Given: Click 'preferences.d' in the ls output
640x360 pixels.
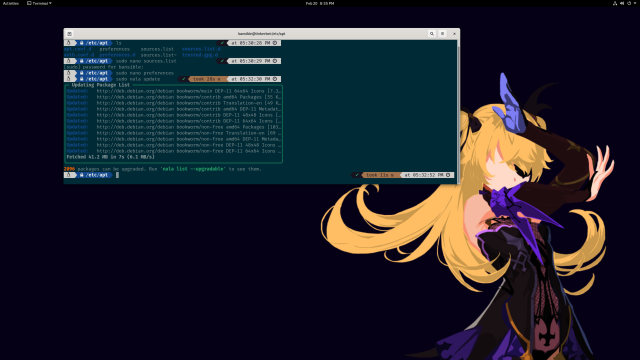Looking at the screenshot, I should [x=117, y=55].
